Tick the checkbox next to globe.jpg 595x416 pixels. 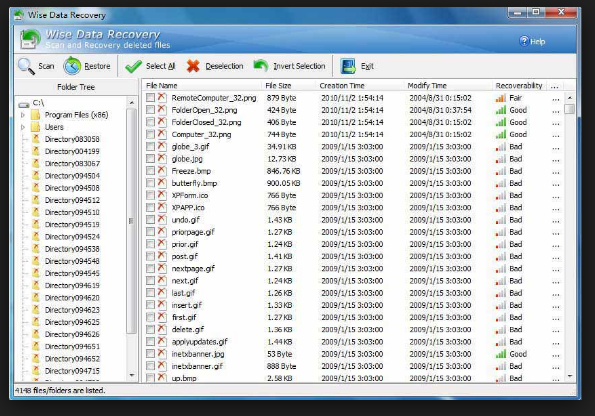coord(150,158)
